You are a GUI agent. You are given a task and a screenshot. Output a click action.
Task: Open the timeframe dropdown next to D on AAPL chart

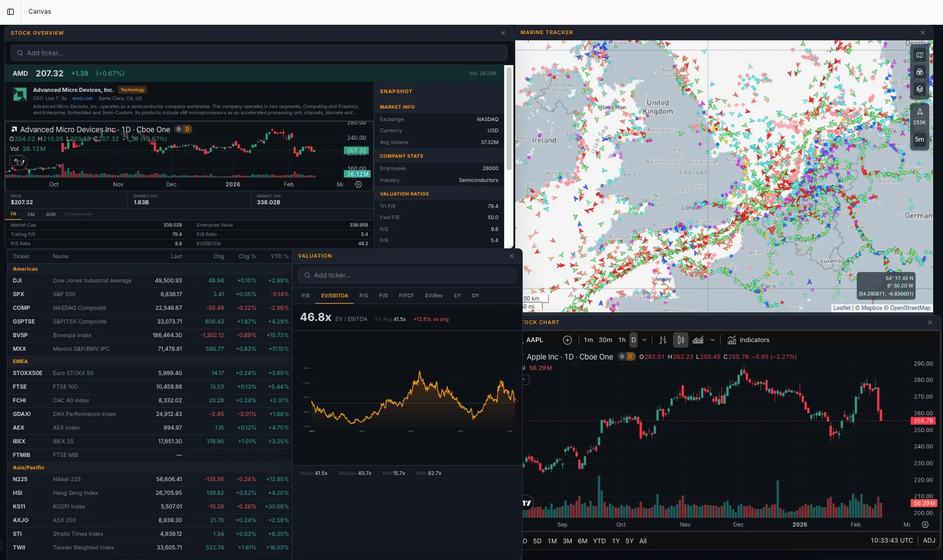tap(644, 340)
